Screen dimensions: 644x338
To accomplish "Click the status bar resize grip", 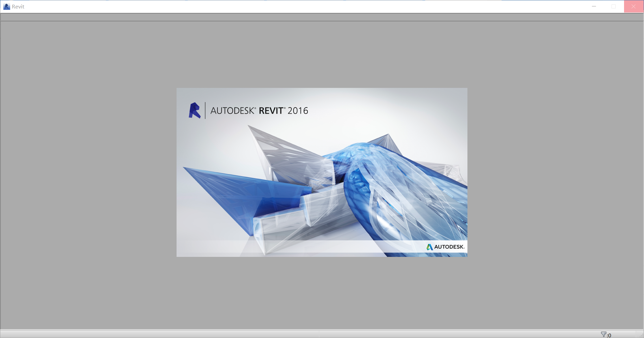I will click(641, 335).
